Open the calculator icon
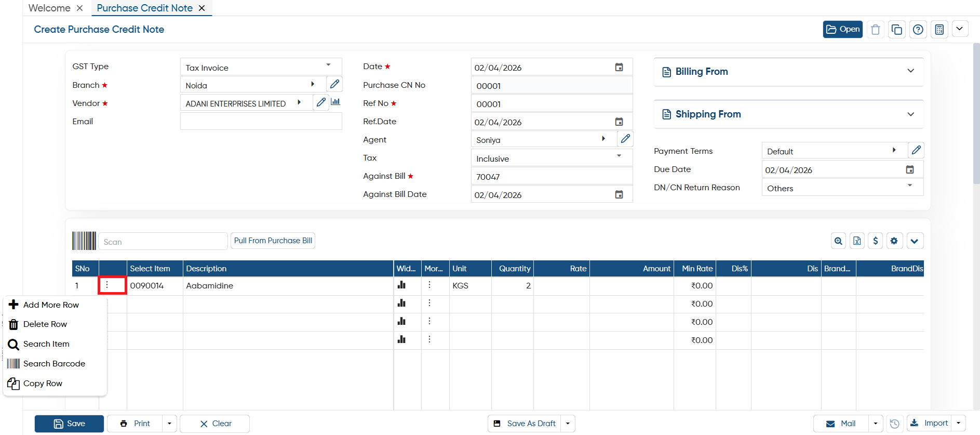This screenshot has width=980, height=435. pos(939,30)
